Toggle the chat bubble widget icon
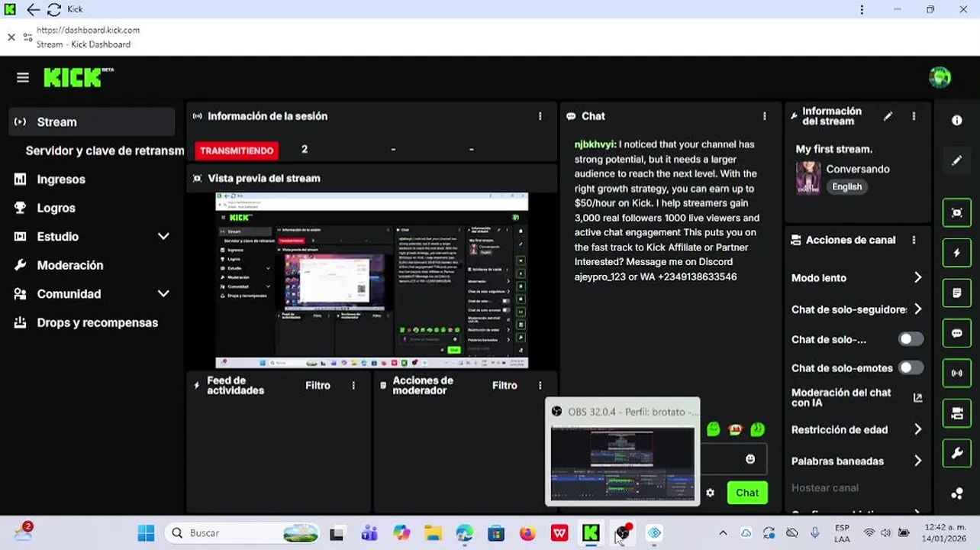This screenshot has height=550, width=980. 957,334
